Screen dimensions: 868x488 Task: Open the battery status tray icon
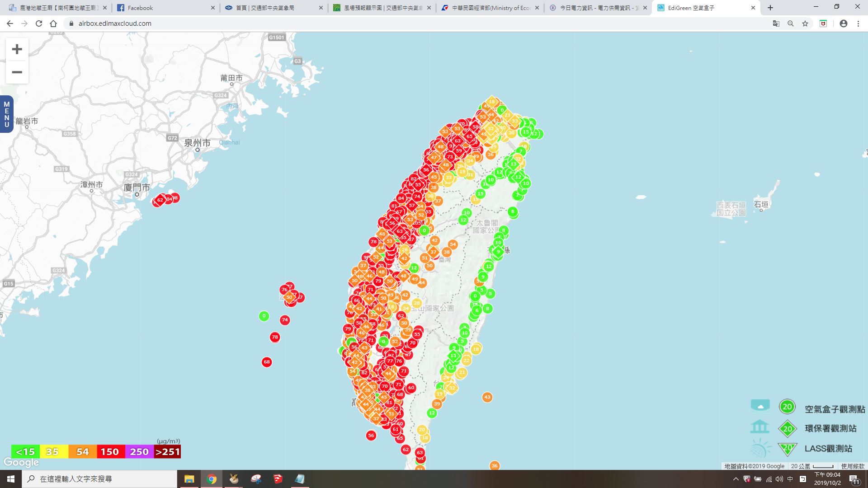click(x=758, y=479)
